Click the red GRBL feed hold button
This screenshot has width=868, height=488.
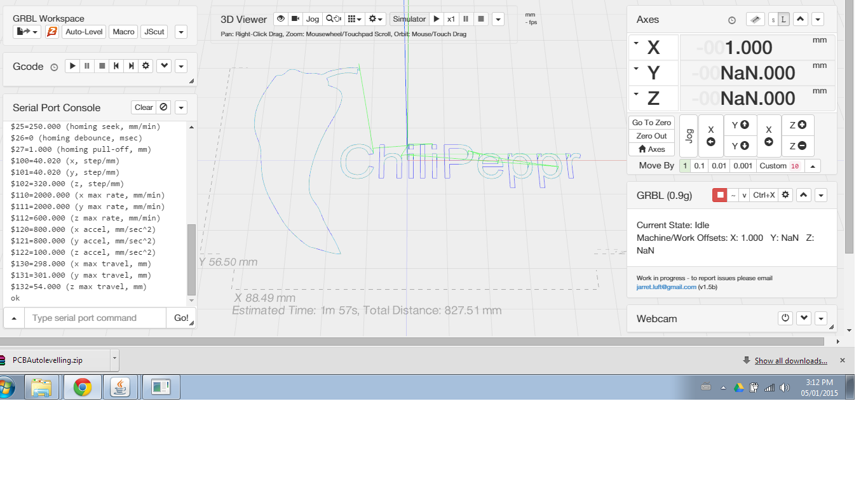[x=719, y=195]
